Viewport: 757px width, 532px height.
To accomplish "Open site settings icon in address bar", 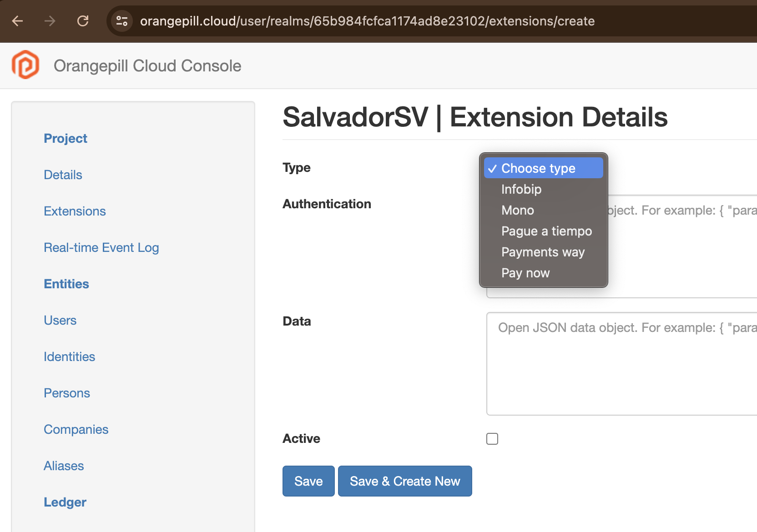I will 122,21.
